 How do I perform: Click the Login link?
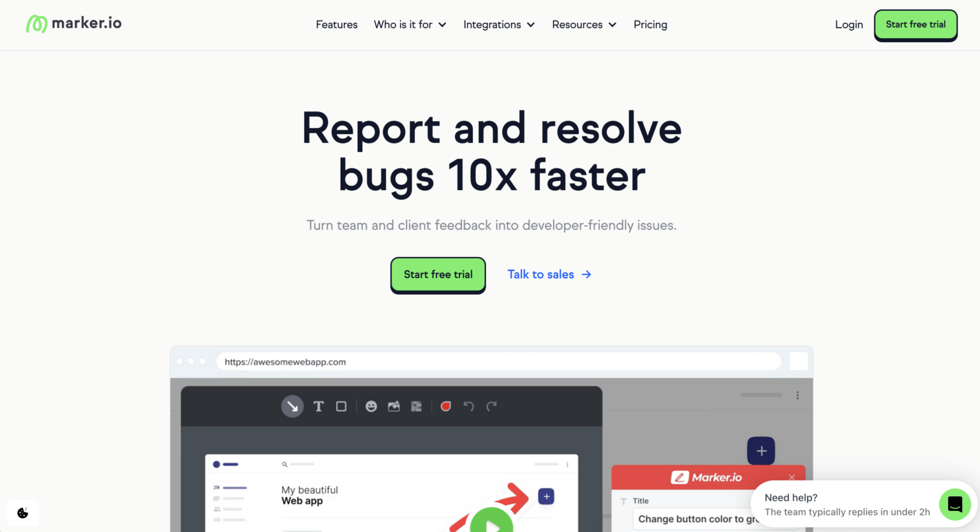pyautogui.click(x=849, y=24)
